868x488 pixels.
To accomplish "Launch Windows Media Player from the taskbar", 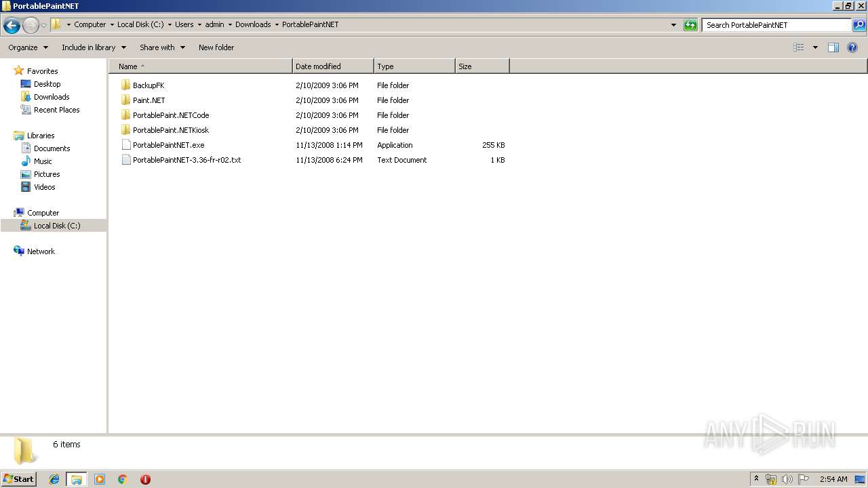I will click(100, 479).
